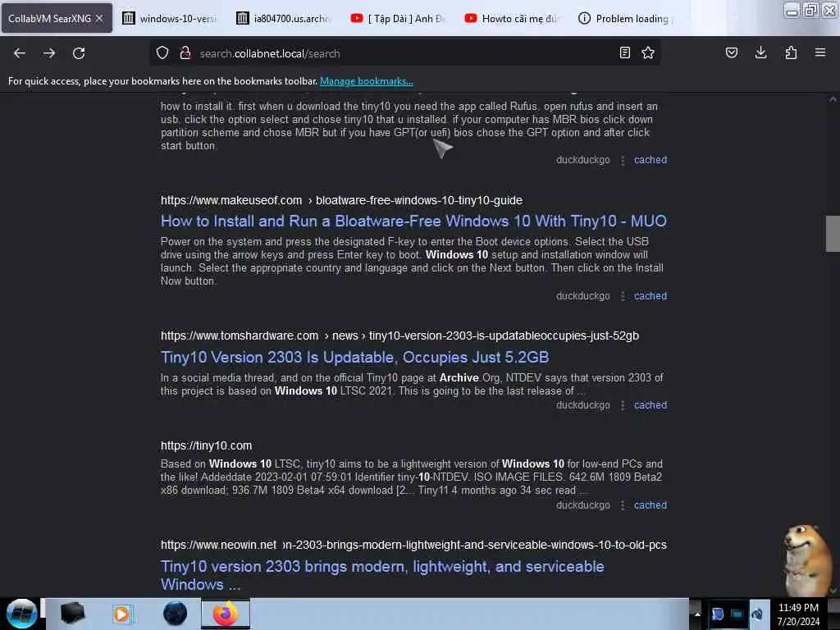Click the https://www.tomshardware.com URL text
Screen dimensions: 840x630
click(240, 336)
